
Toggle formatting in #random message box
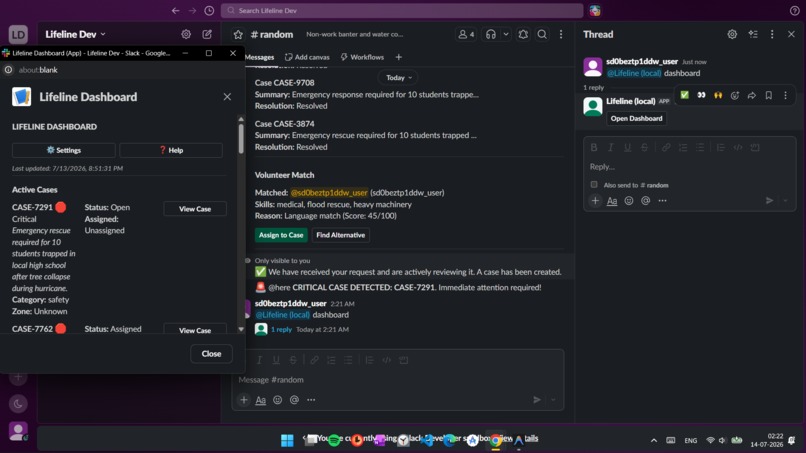click(261, 400)
